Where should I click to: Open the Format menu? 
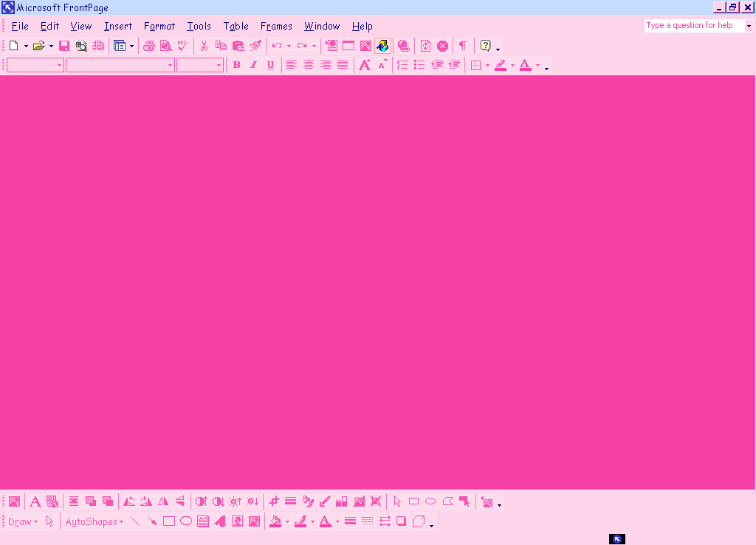tap(159, 26)
